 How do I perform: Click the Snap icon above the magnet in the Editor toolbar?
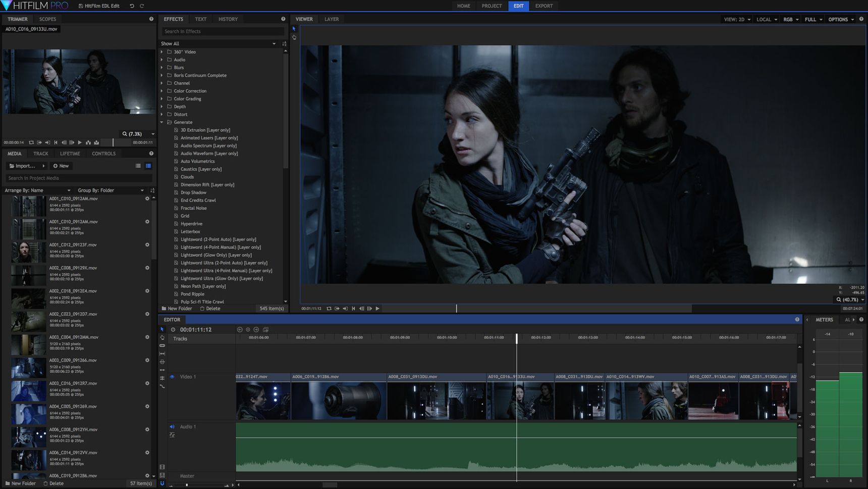162,475
